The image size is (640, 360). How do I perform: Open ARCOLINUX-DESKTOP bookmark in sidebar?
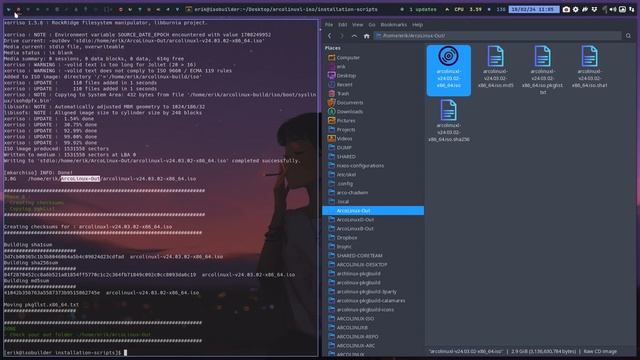358,264
